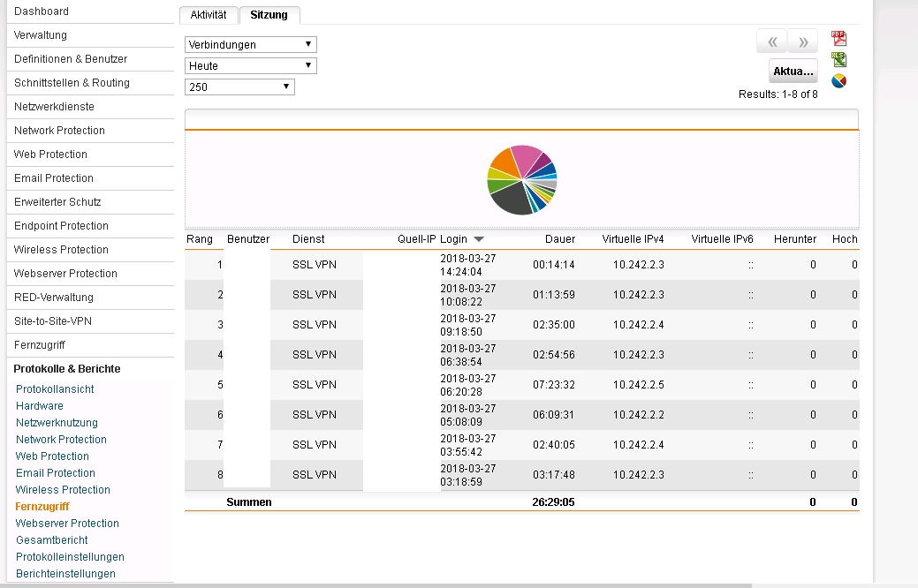Export report as PDF icon

(839, 39)
